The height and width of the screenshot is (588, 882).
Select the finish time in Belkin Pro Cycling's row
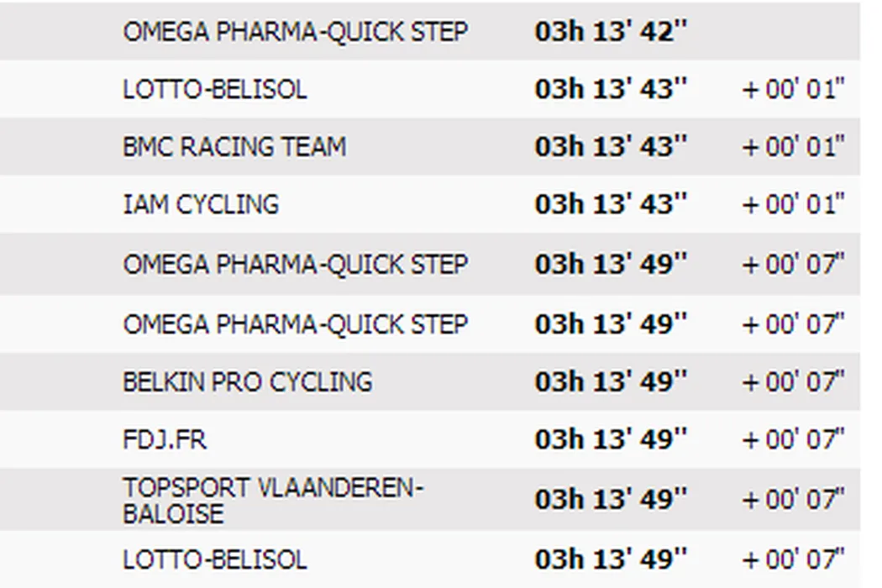[x=611, y=382]
